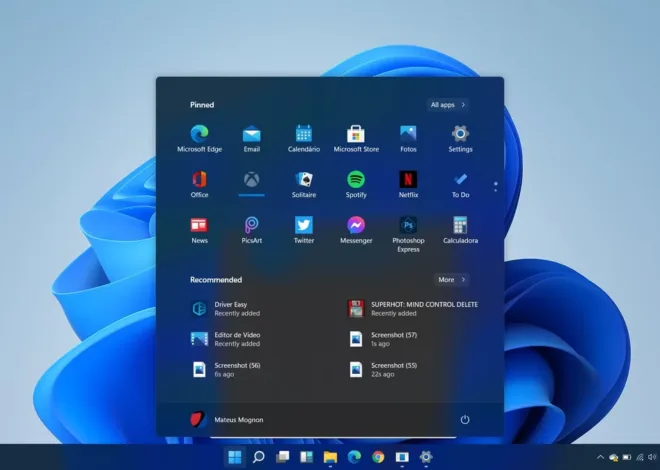Open recommended SUPERHOT: MIND CONTROL DELETE
Viewport: 660px width, 470px height.
point(414,308)
